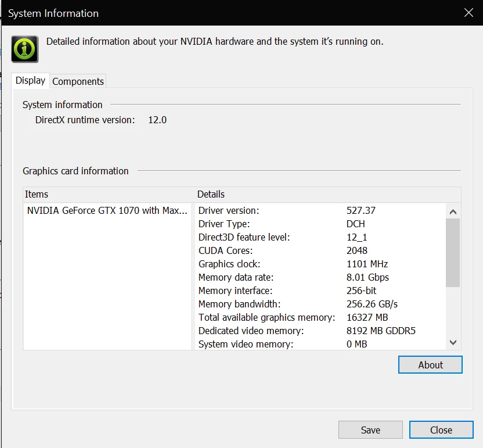
Task: Select the Driver Type row
Action: pyautogui.click(x=320, y=224)
